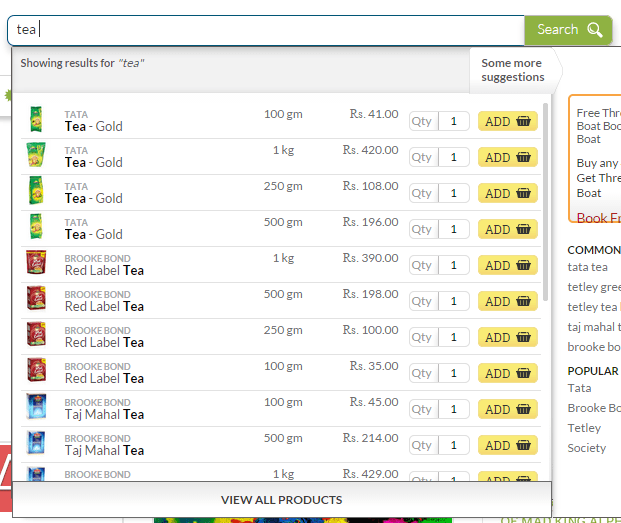Select the tetley green suggestion
This screenshot has height=523, width=621.
tap(594, 287)
